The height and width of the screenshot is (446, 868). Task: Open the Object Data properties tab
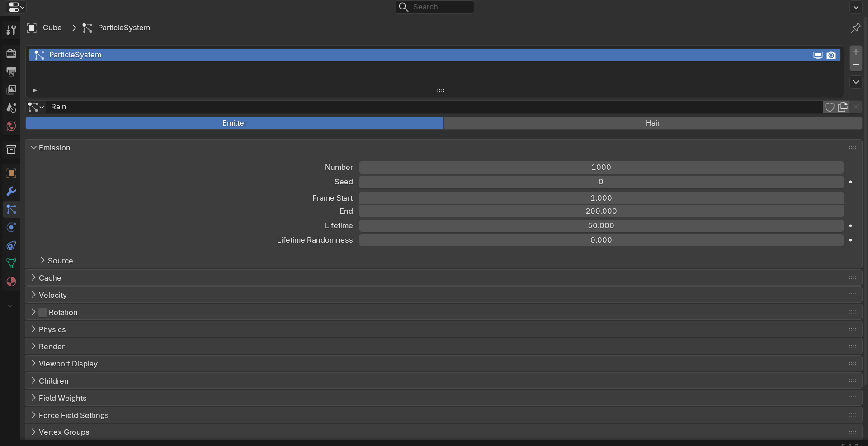(x=11, y=263)
